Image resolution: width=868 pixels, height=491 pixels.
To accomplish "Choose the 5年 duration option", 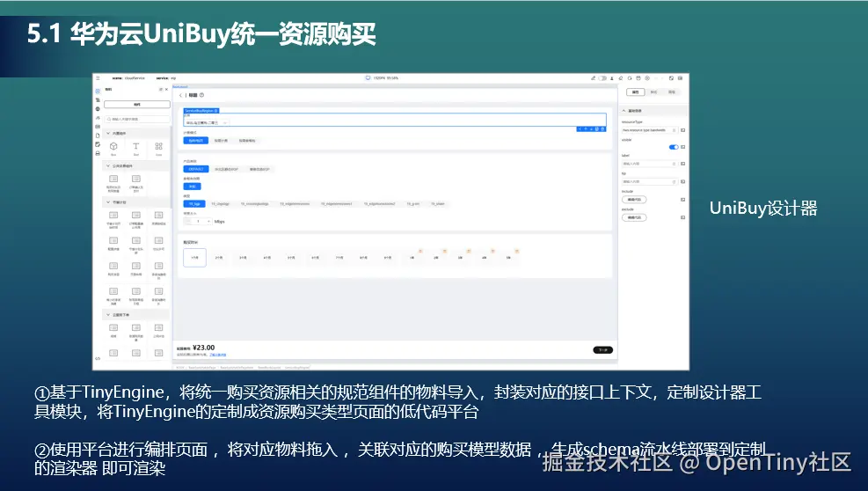I will pos(508,258).
